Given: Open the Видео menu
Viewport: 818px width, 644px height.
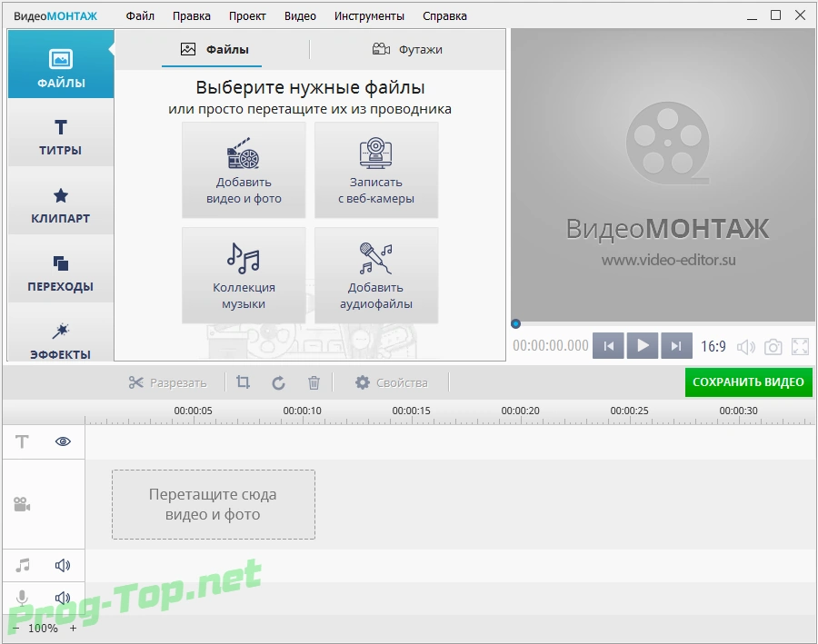Looking at the screenshot, I should coord(300,16).
